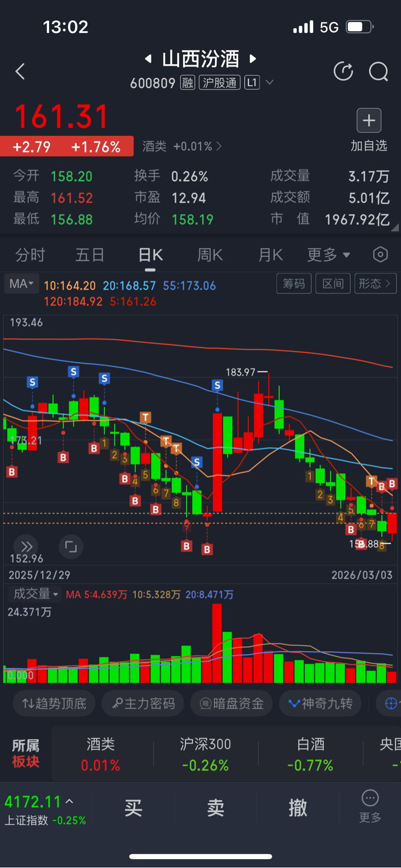Tap the 市值 1967.92亿 value
Screen dimensions: 401x868
pos(357,219)
